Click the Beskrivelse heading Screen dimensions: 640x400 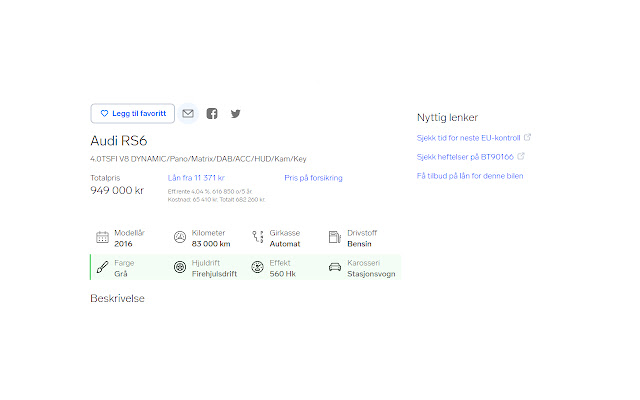pyautogui.click(x=118, y=298)
